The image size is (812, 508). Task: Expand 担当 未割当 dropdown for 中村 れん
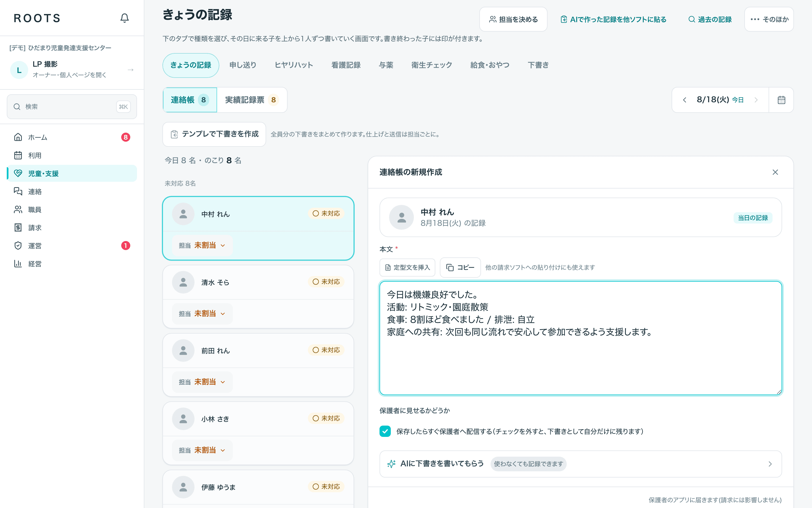(202, 246)
